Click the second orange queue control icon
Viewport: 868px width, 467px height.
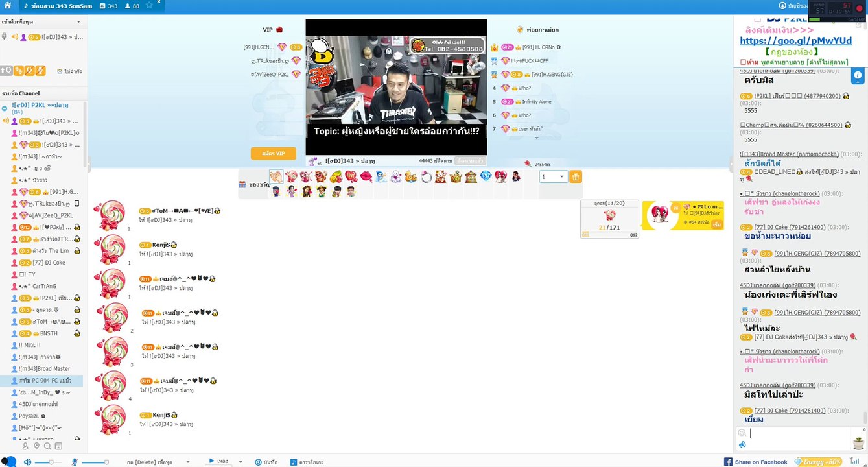pos(19,70)
